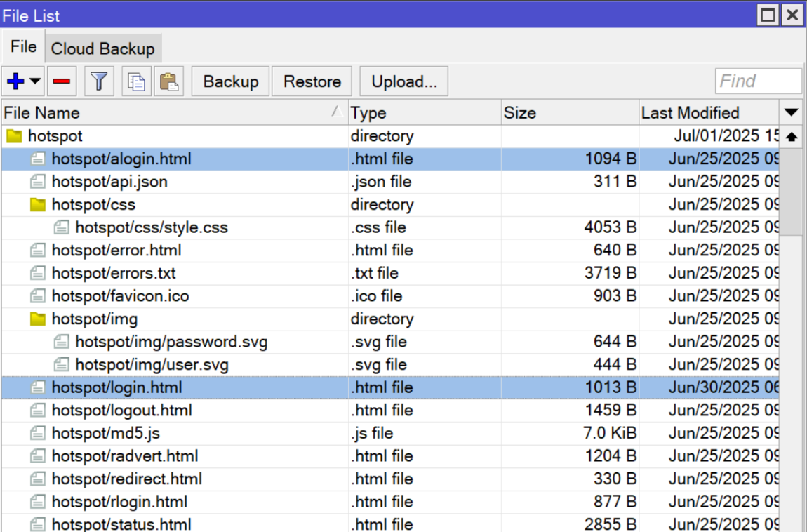Select the yellow folder icon beside hotspot
Screen dimensions: 807x532
tap(14, 135)
